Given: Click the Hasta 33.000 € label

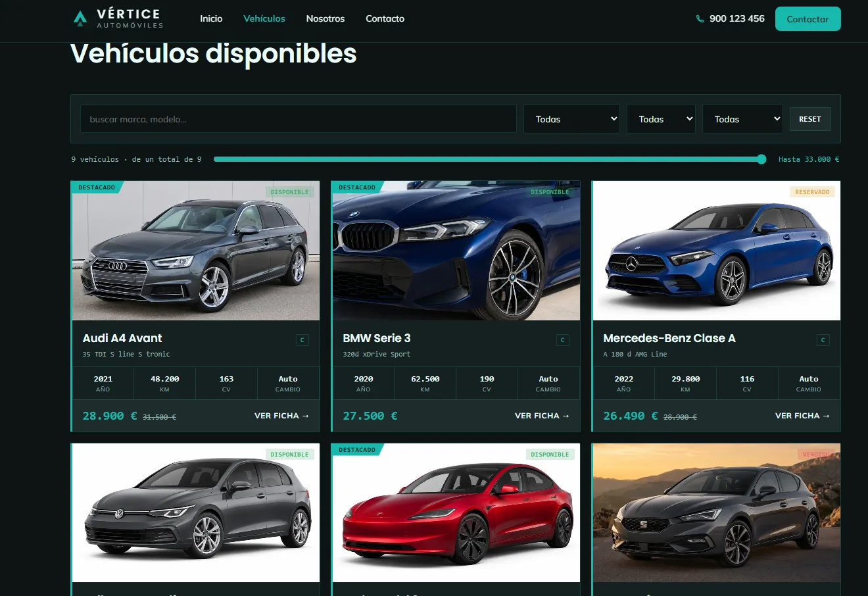Looking at the screenshot, I should click(809, 159).
